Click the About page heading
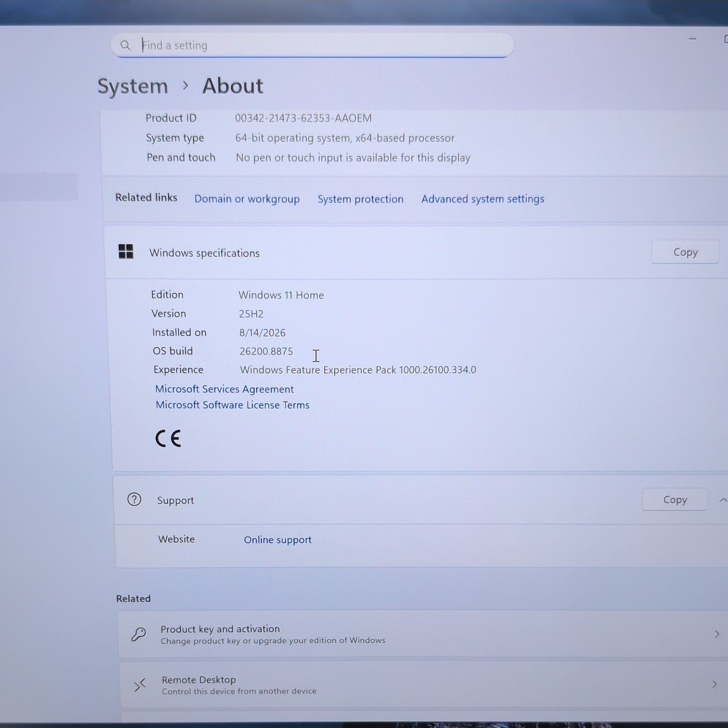Image resolution: width=728 pixels, height=728 pixels. pos(233,86)
